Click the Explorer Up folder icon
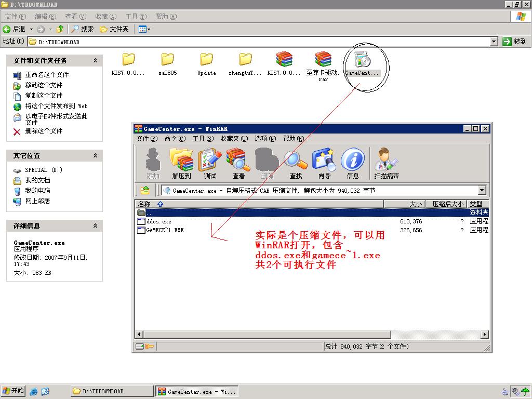 pyautogui.click(x=60, y=29)
